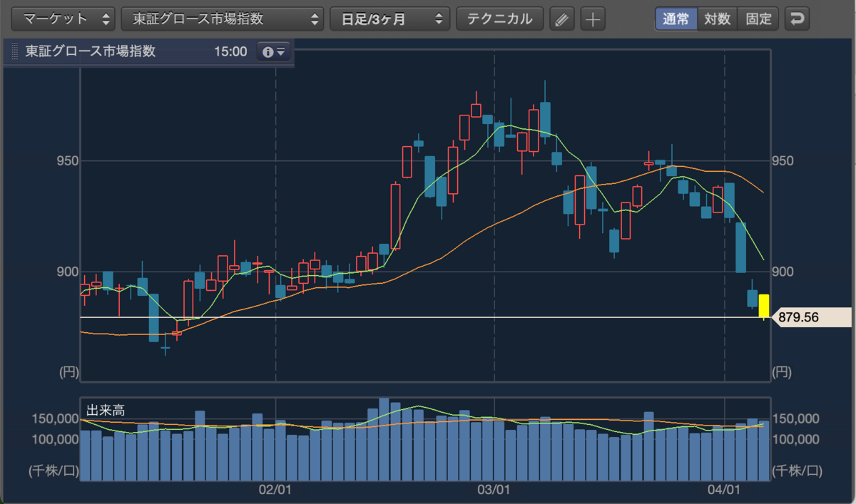Image resolution: width=856 pixels, height=504 pixels.
Task: Click the 03/01 date axis label
Action: (494, 490)
